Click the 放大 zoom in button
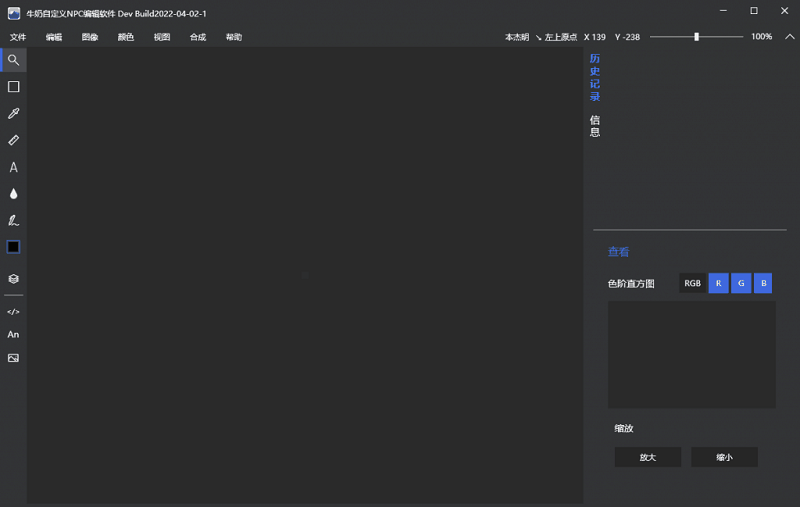 648,457
